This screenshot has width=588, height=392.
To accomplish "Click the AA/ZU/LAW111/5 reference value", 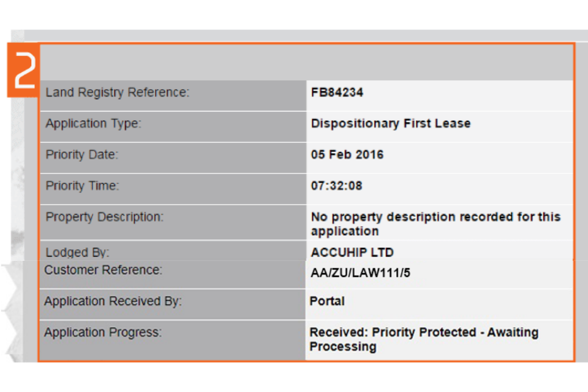I will 361,273.
